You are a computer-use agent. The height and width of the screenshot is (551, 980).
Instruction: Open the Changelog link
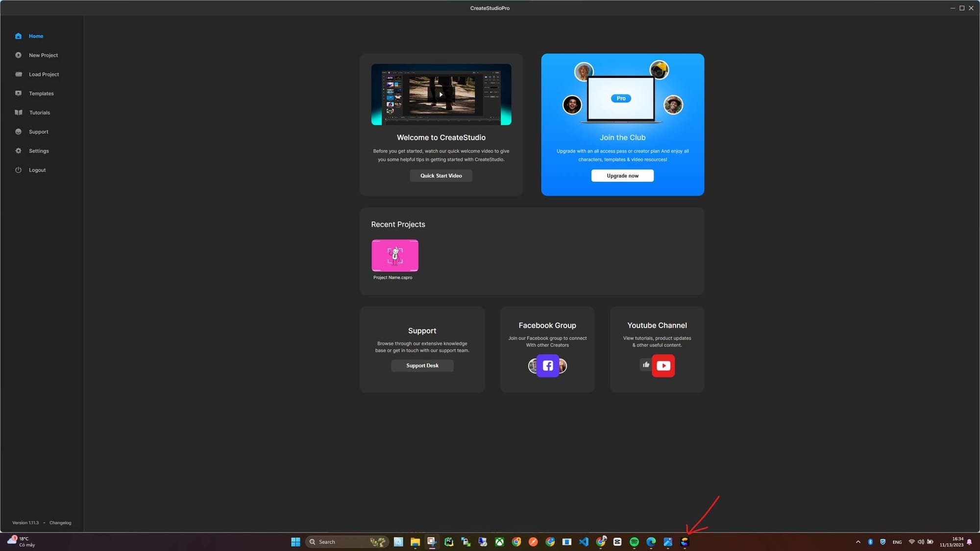60,523
